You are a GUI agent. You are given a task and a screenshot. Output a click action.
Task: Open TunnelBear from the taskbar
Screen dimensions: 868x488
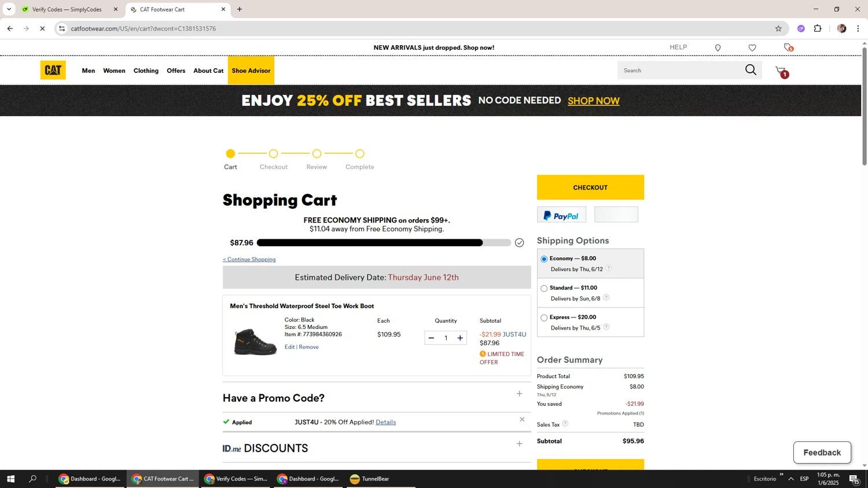click(369, 479)
